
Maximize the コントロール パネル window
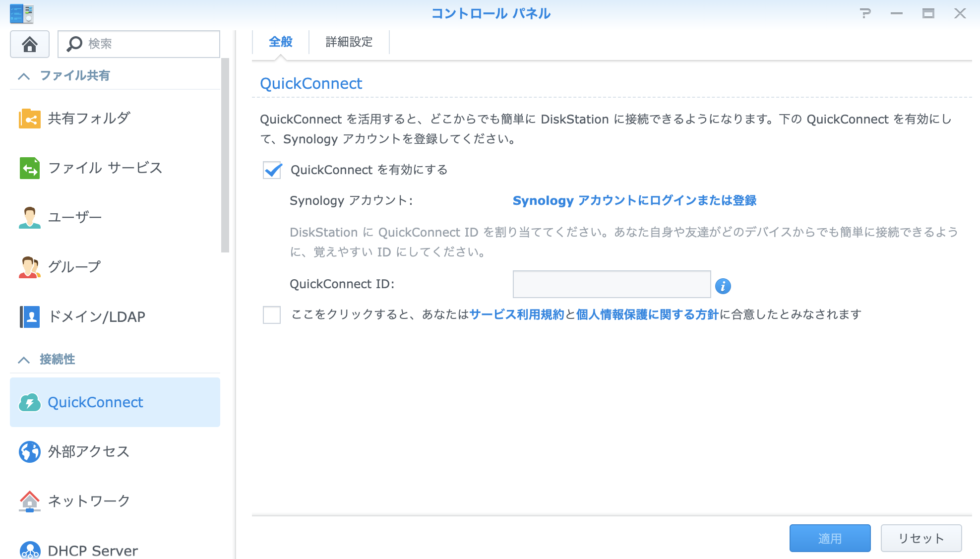928,13
